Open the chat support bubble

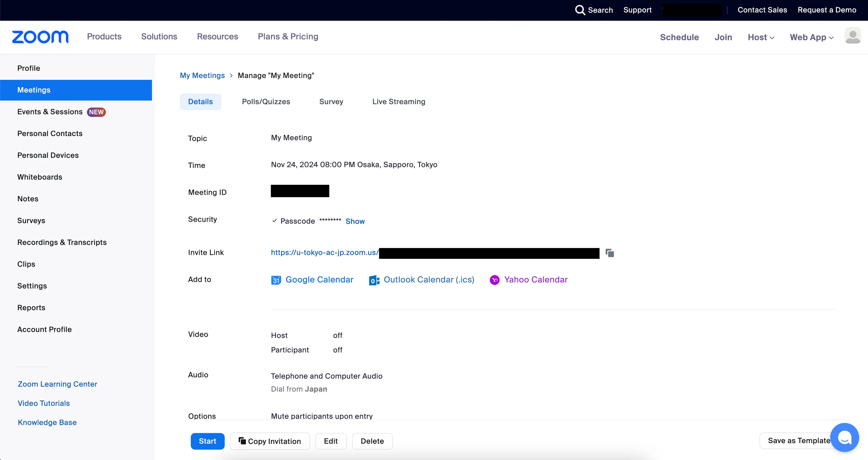[x=844, y=437]
